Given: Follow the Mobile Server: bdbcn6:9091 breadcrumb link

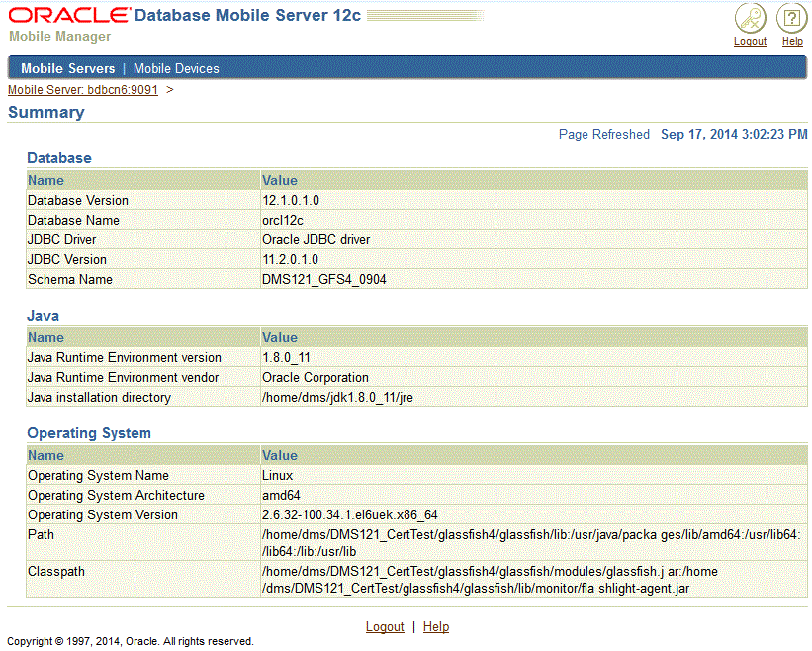Looking at the screenshot, I should coord(83,90).
